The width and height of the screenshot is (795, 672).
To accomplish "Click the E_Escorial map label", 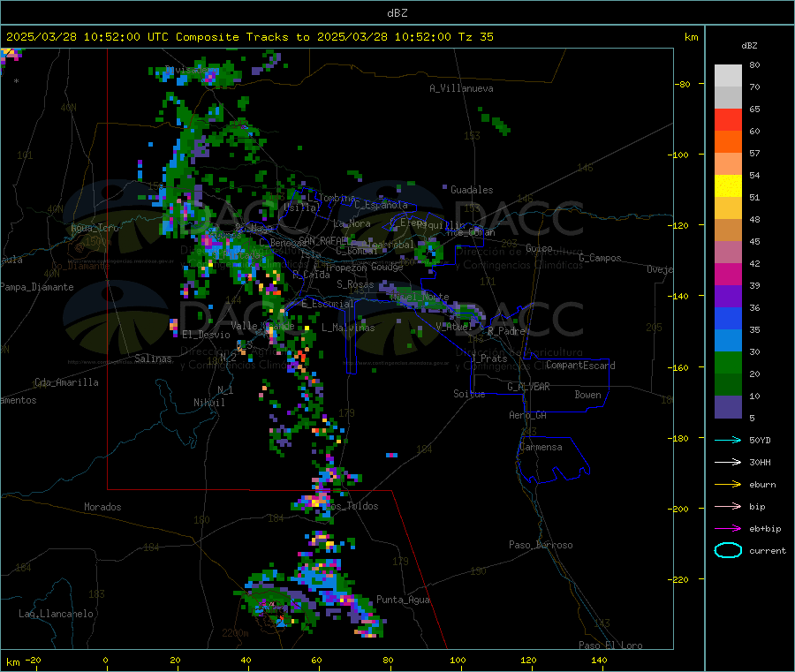I will click(x=327, y=304).
